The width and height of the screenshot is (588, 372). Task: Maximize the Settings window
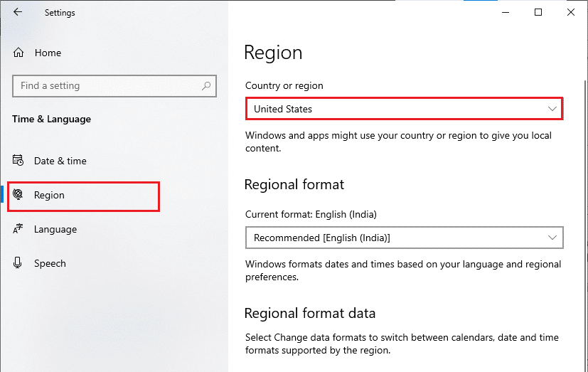[x=538, y=12]
